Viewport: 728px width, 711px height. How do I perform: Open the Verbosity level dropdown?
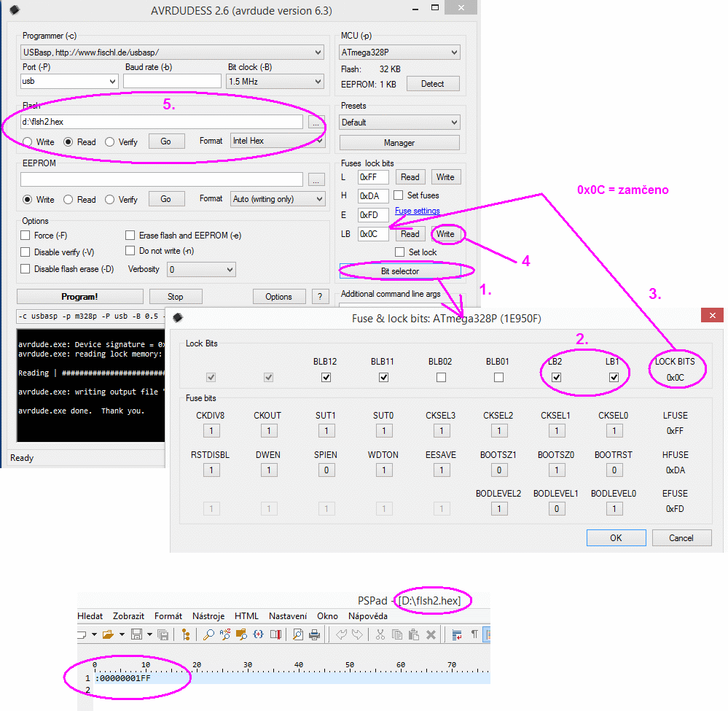pyautogui.click(x=201, y=270)
